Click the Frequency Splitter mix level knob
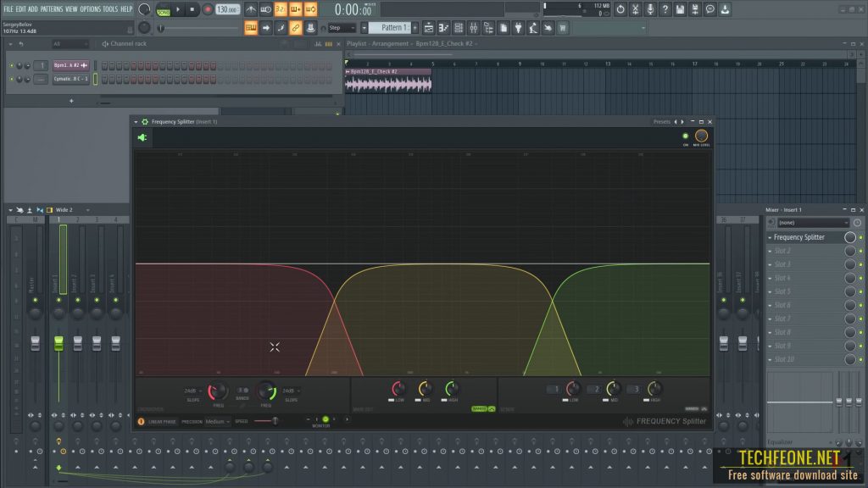The height and width of the screenshot is (488, 868). pos(701,136)
